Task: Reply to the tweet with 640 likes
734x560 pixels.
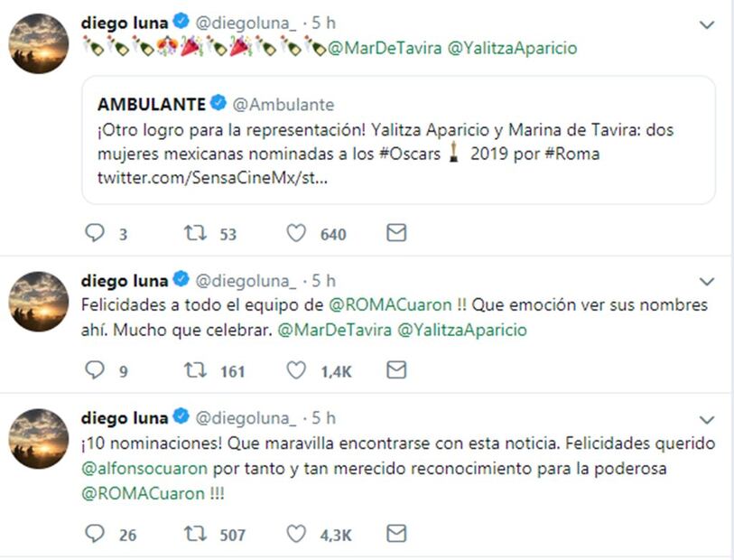Action: point(95,234)
